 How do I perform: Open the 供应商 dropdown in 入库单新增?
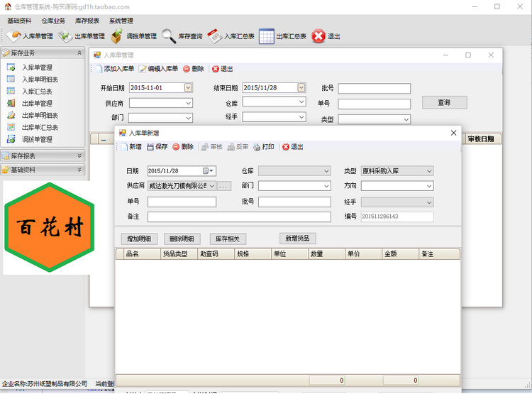point(211,186)
